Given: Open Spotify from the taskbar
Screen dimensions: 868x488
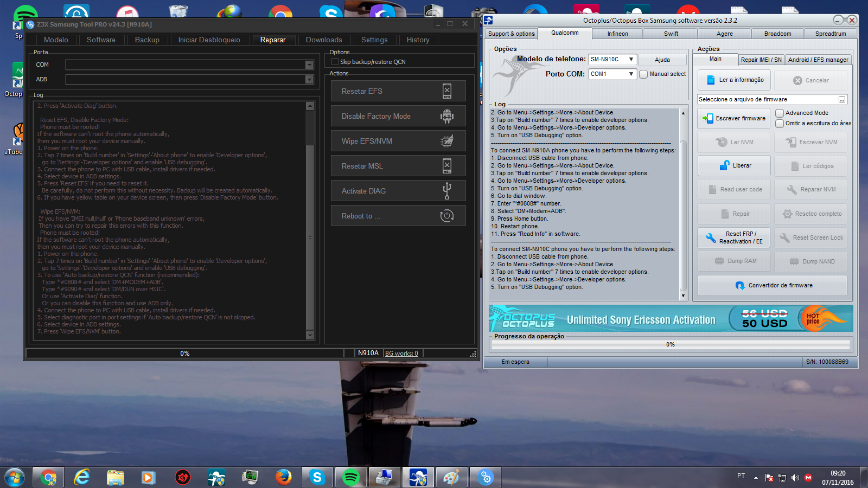Looking at the screenshot, I should 351,477.
